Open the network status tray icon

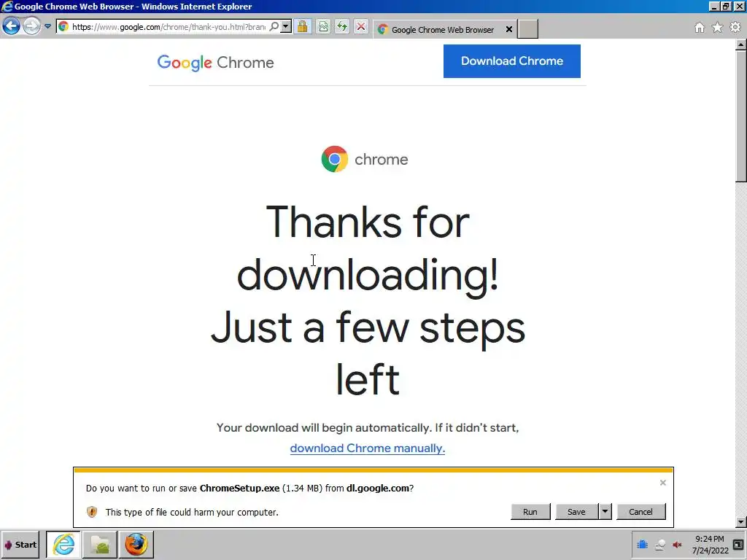(659, 544)
